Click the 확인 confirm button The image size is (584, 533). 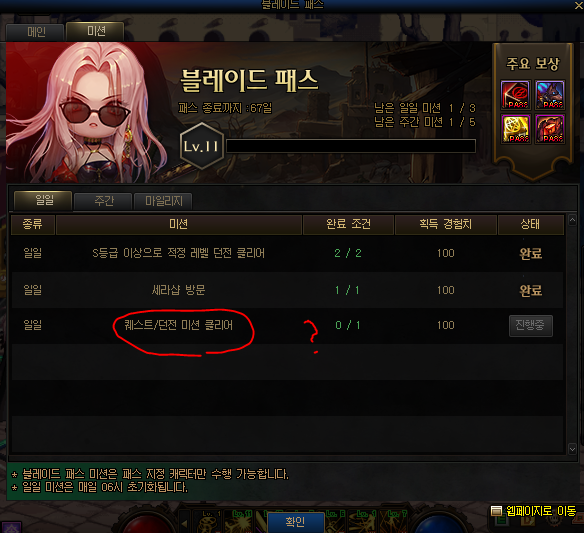296,522
